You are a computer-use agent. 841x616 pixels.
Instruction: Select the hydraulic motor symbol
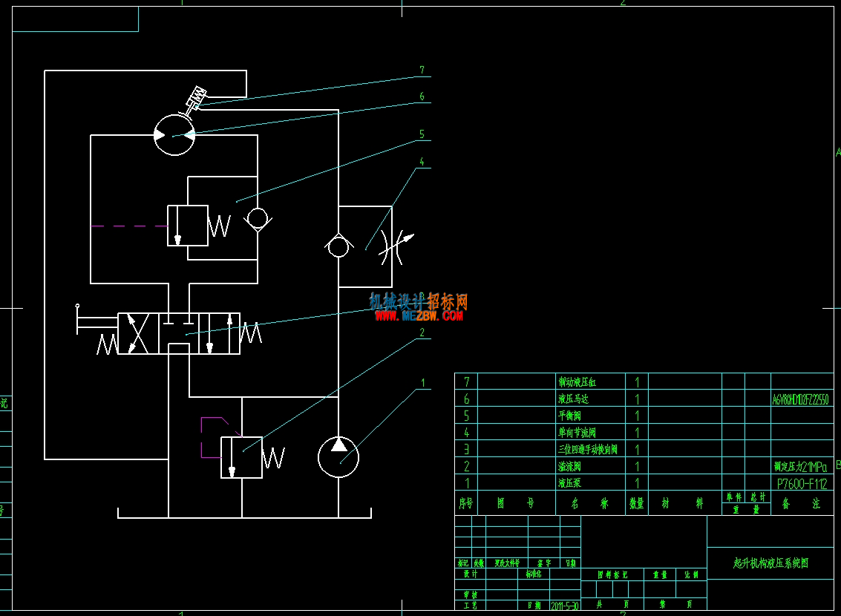click(x=174, y=135)
